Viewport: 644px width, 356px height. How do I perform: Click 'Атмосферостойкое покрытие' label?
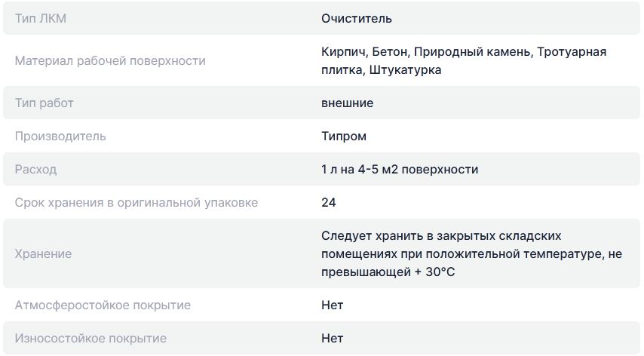coord(103,305)
